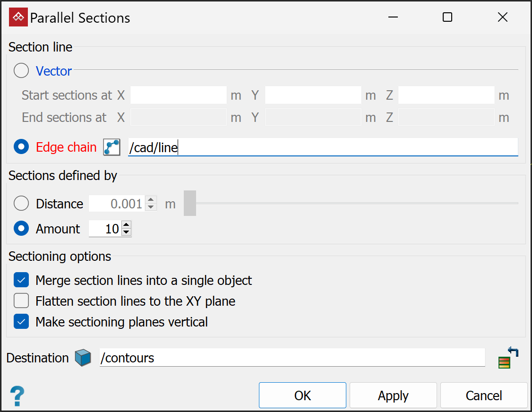
Task: Increase the Amount value with up arrow
Action: coord(126,225)
